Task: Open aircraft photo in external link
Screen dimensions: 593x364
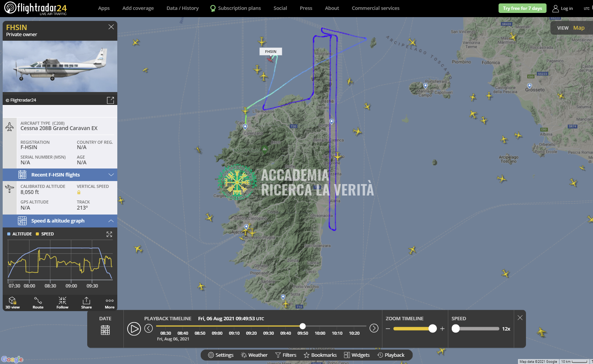Action: point(110,100)
